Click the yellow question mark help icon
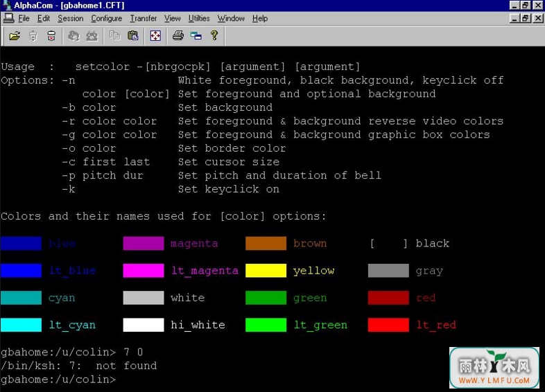The image size is (545, 392). click(214, 35)
